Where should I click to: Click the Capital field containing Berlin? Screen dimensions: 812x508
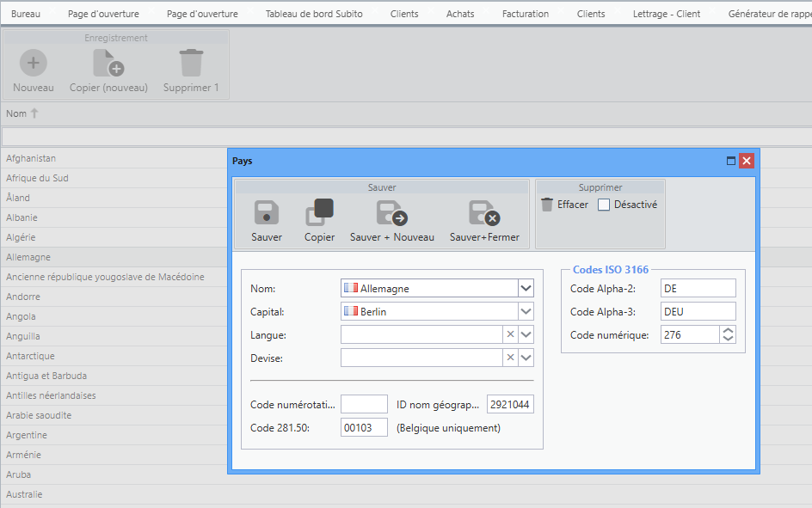pyautogui.click(x=429, y=311)
